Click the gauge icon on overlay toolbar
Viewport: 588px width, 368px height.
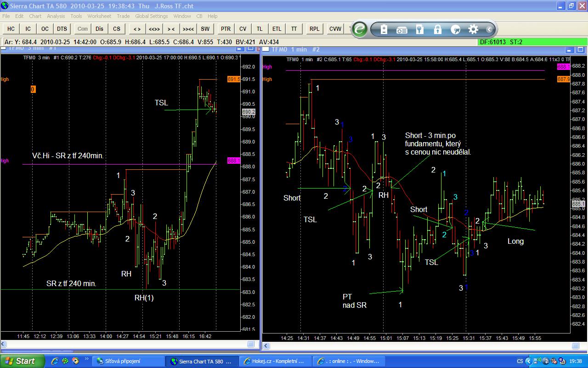tap(456, 29)
